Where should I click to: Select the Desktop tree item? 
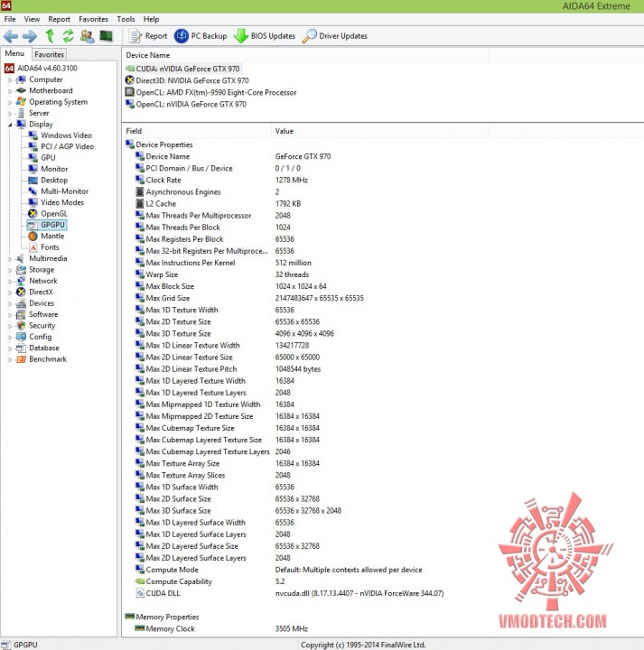pyautogui.click(x=48, y=180)
